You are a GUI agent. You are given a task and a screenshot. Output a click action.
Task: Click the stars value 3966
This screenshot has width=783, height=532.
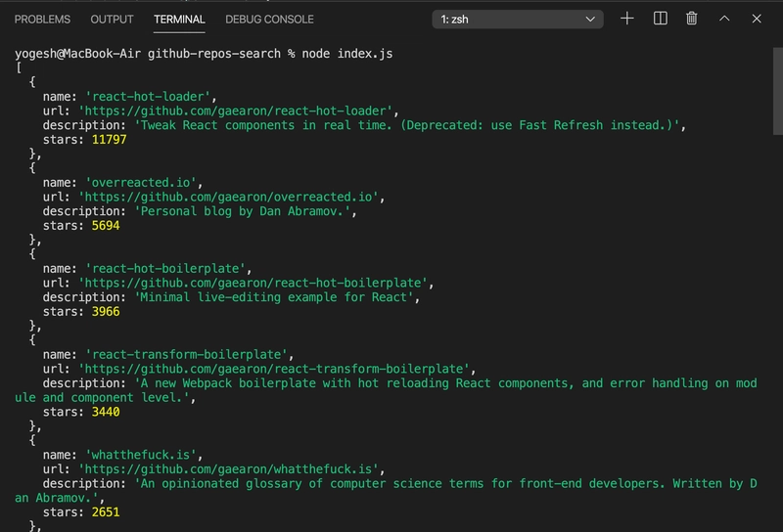(x=106, y=311)
